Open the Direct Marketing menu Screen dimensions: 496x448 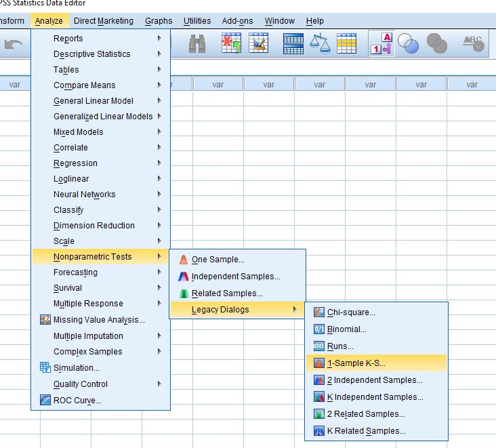click(x=104, y=21)
